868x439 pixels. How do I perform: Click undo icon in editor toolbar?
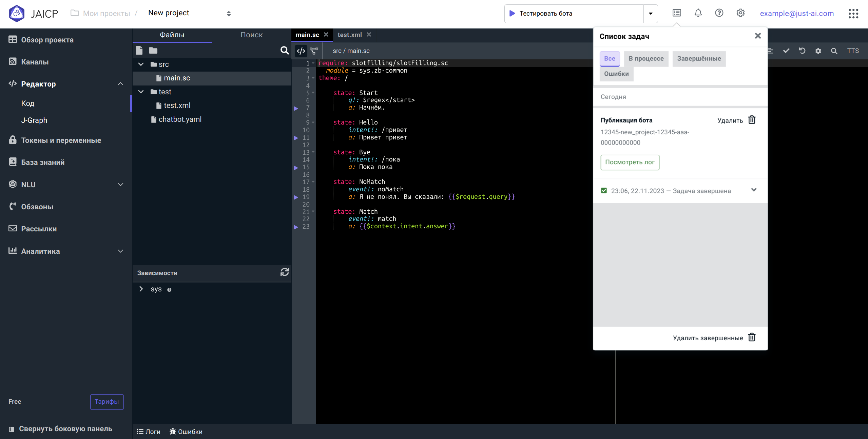[x=802, y=51]
